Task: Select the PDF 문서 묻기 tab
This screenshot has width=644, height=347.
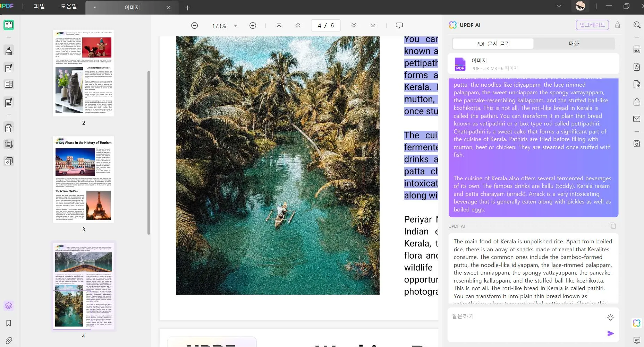Action: pos(493,44)
